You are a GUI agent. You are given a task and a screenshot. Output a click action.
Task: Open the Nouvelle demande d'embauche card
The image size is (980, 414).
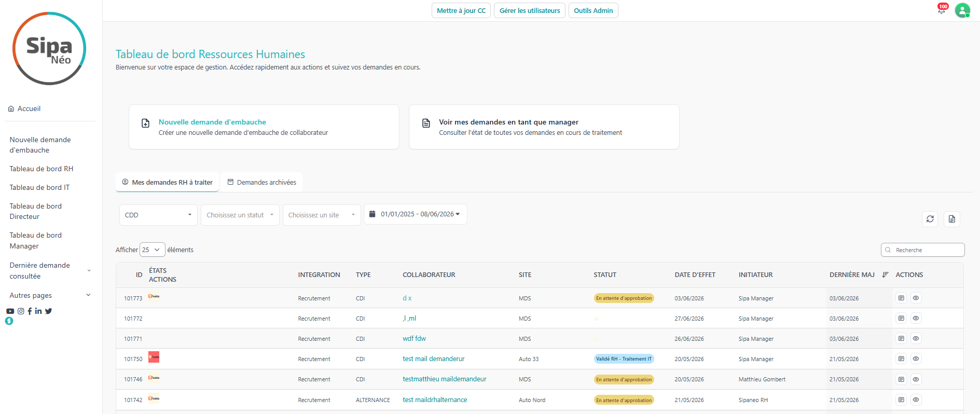(264, 127)
